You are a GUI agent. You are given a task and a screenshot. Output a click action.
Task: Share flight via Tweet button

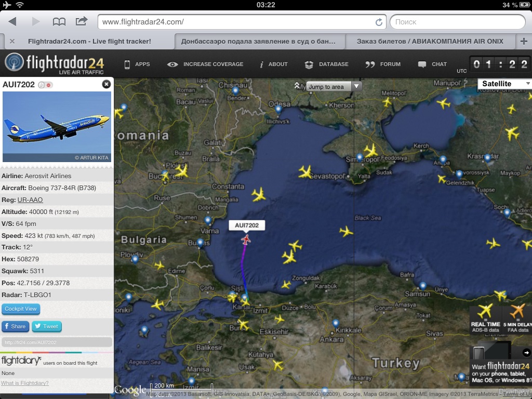47,326
